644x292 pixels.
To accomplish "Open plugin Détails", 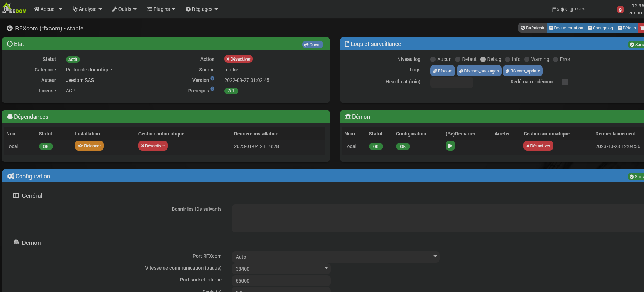I will 627,28.
